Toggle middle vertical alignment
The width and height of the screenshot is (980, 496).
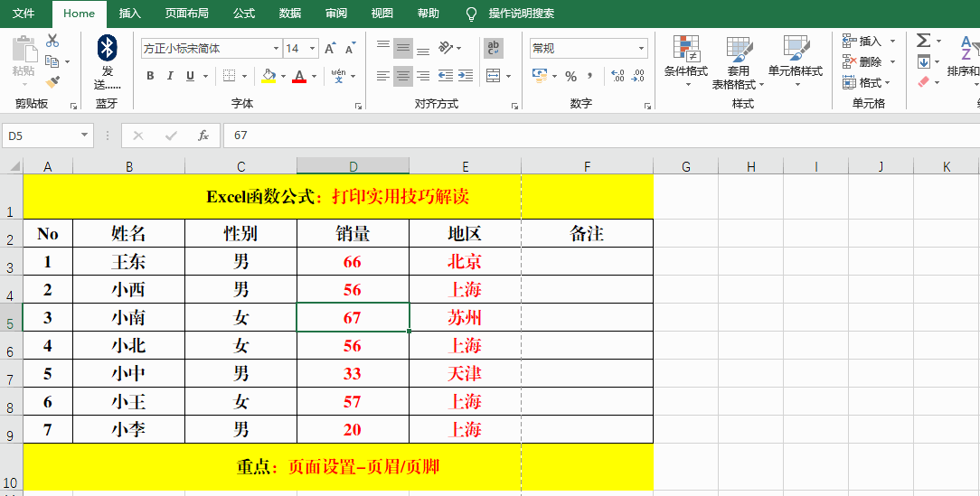click(403, 48)
